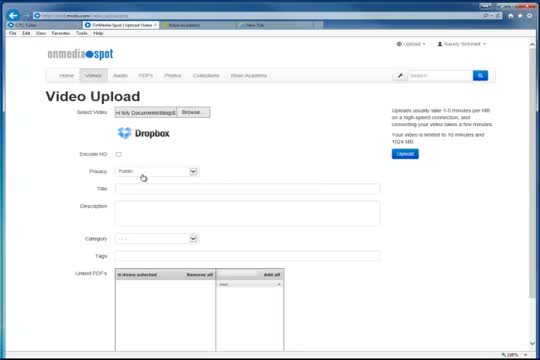Viewport: 540px width, 360px height.
Task: Click the Description text area
Action: [248, 213]
